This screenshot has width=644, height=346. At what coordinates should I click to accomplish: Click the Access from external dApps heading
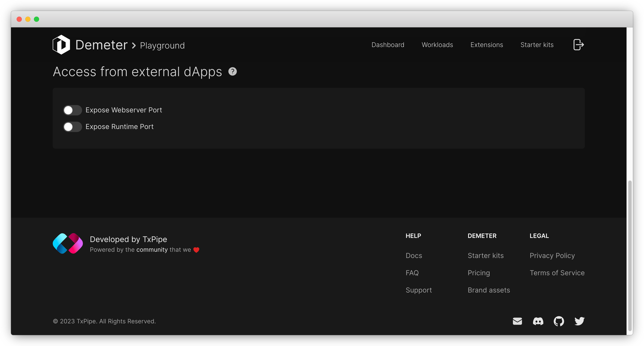(138, 72)
